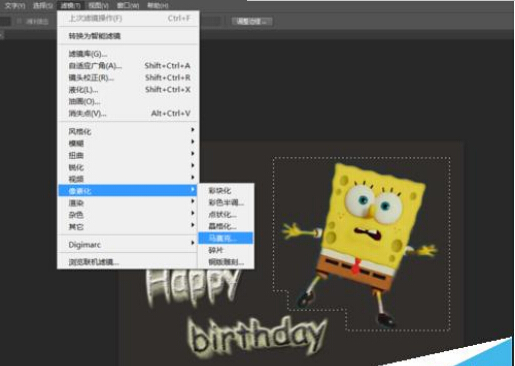This screenshot has height=366, width=515.
Task: Click the highlighted 像素化 submenu entry
Action: [x=129, y=191]
